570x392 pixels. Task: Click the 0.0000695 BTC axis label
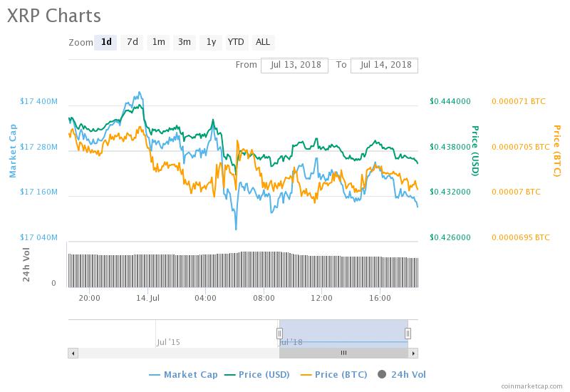click(x=521, y=237)
